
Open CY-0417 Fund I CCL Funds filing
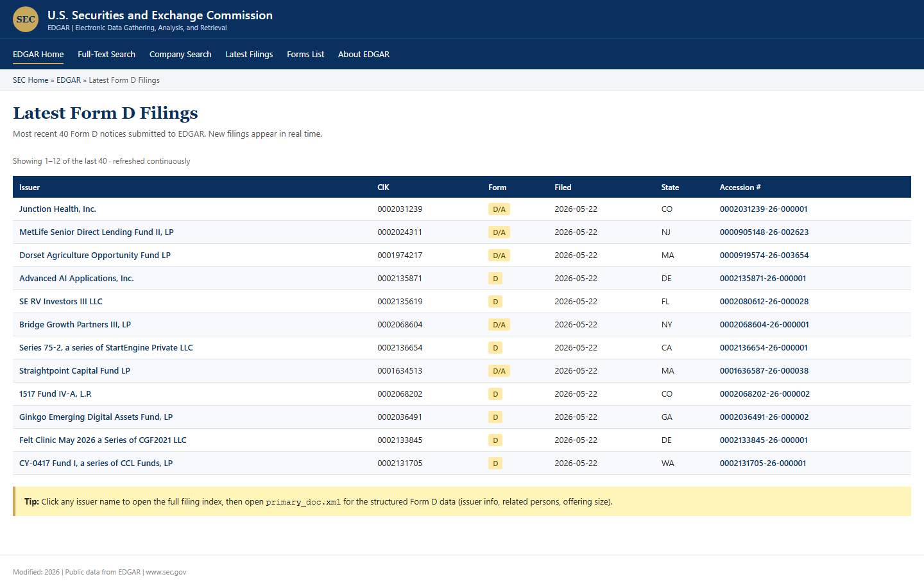96,463
